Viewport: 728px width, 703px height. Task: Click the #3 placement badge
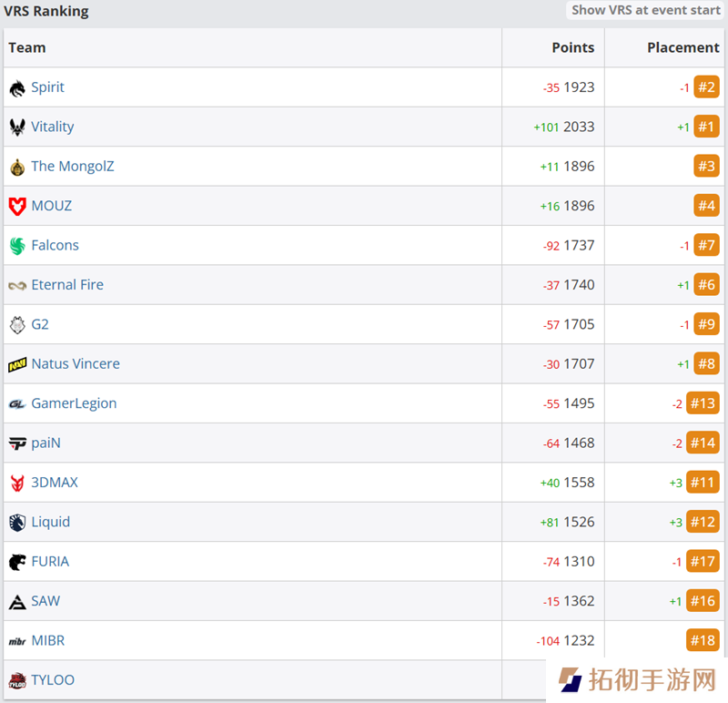tap(706, 166)
